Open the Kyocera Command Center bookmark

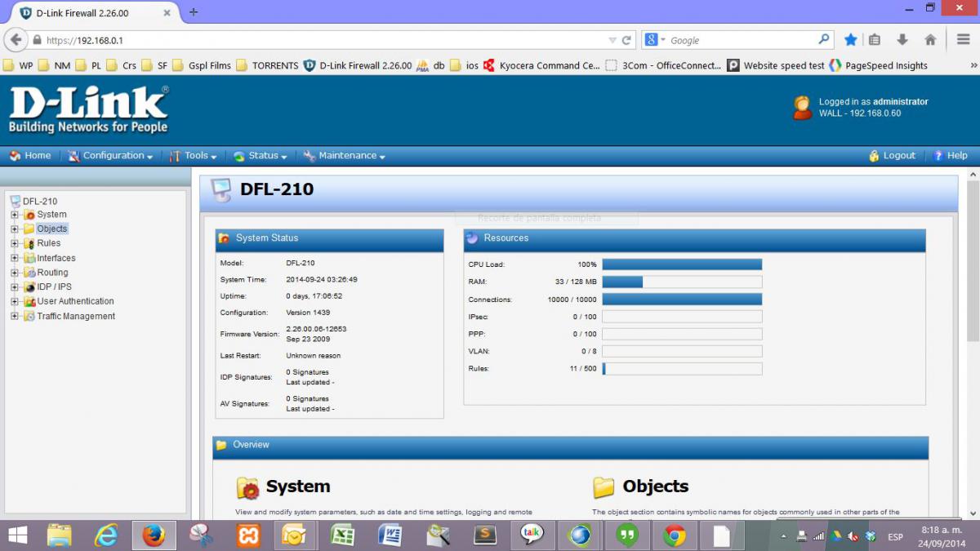(542, 65)
